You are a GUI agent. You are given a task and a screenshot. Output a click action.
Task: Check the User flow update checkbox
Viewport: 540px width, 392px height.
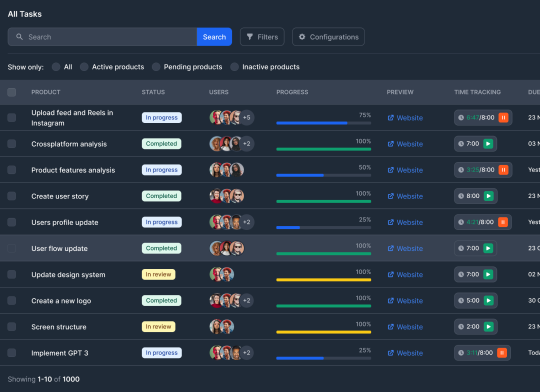pos(12,248)
